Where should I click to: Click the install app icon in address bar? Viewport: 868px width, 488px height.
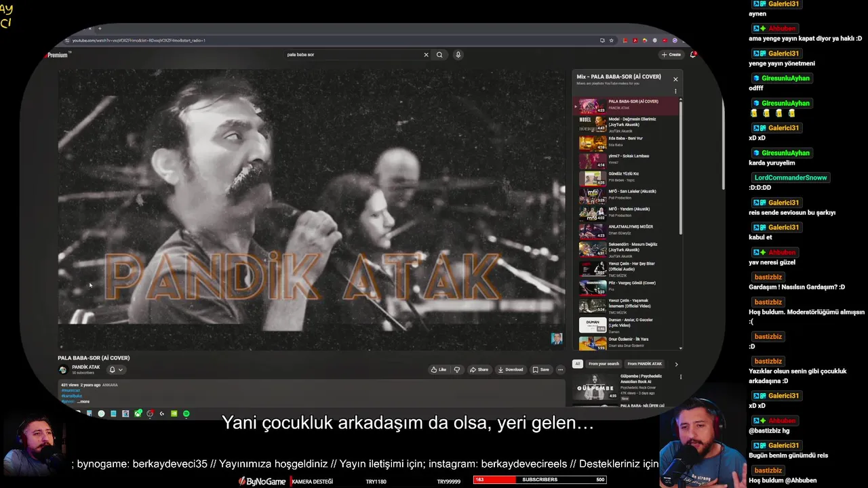pos(602,41)
